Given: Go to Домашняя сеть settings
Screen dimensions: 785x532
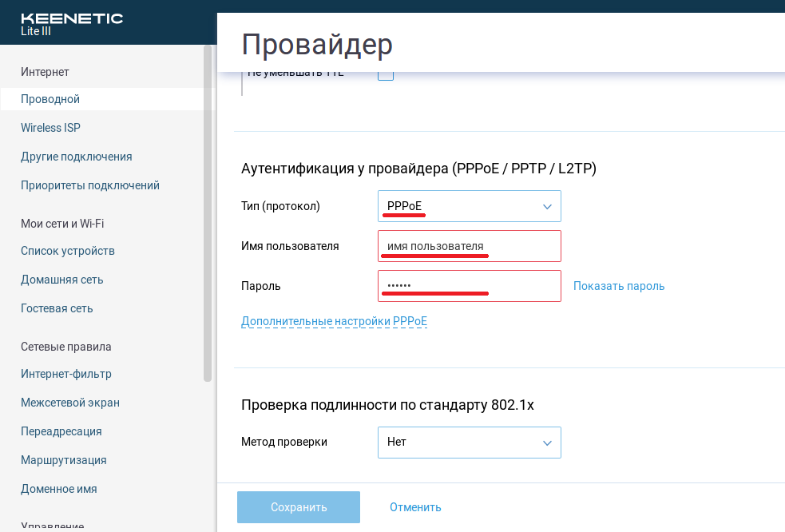Looking at the screenshot, I should pos(61,280).
